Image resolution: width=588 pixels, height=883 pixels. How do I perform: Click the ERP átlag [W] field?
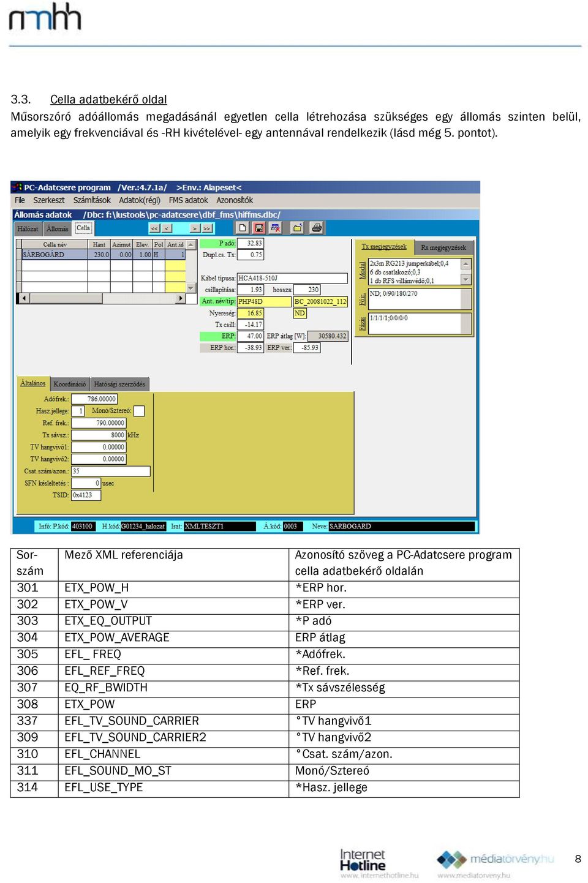click(328, 336)
